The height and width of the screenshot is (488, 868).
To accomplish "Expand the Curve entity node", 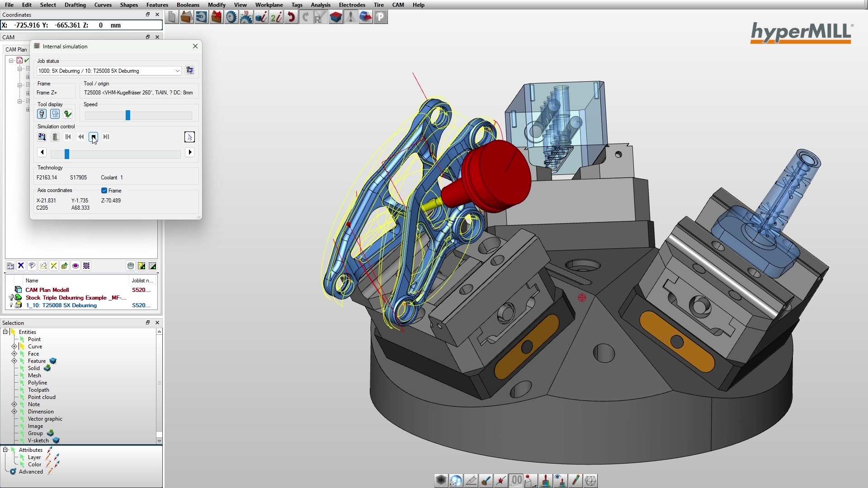I will click(x=14, y=347).
